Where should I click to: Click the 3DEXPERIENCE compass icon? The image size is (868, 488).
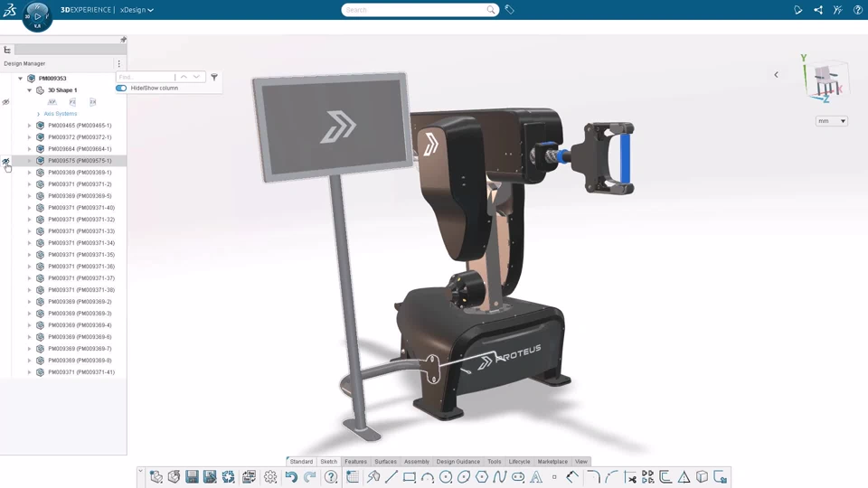click(37, 16)
